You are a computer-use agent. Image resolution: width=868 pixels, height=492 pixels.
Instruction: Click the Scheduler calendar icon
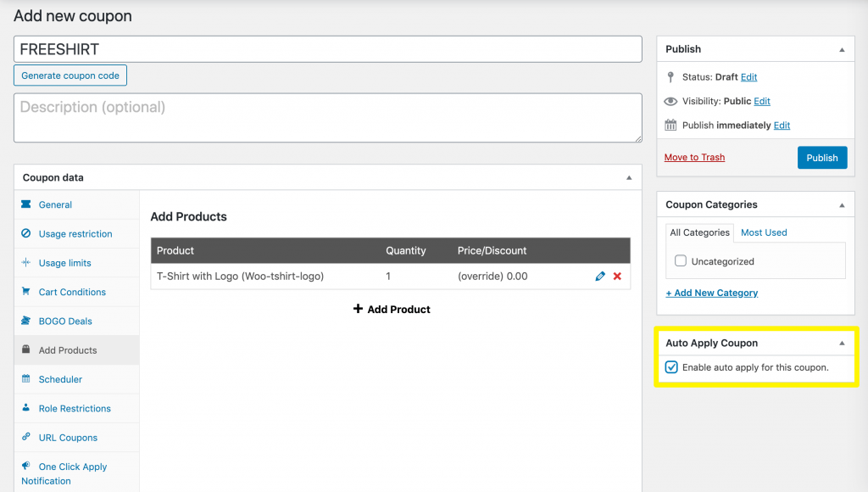(x=25, y=379)
